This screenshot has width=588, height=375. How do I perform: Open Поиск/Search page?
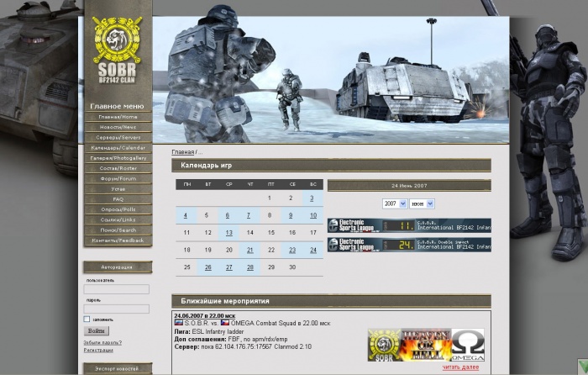point(118,230)
